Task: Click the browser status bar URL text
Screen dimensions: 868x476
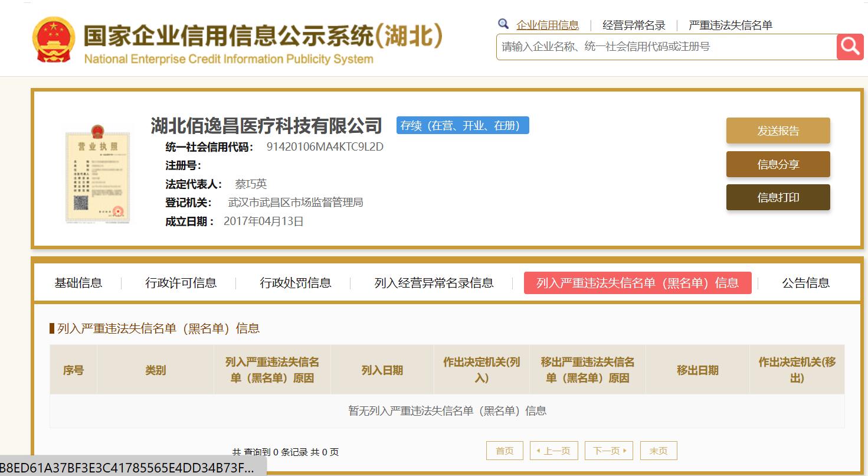Action: 127,469
